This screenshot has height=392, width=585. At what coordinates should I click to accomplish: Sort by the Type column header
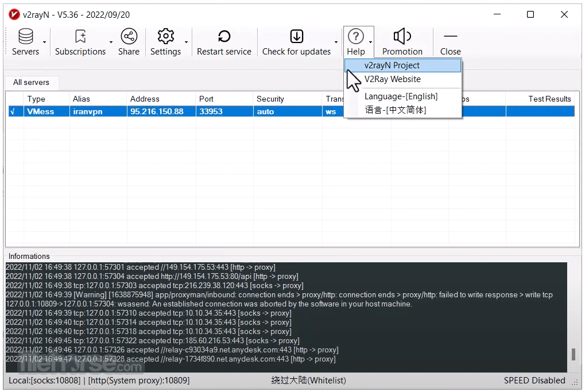pos(47,99)
